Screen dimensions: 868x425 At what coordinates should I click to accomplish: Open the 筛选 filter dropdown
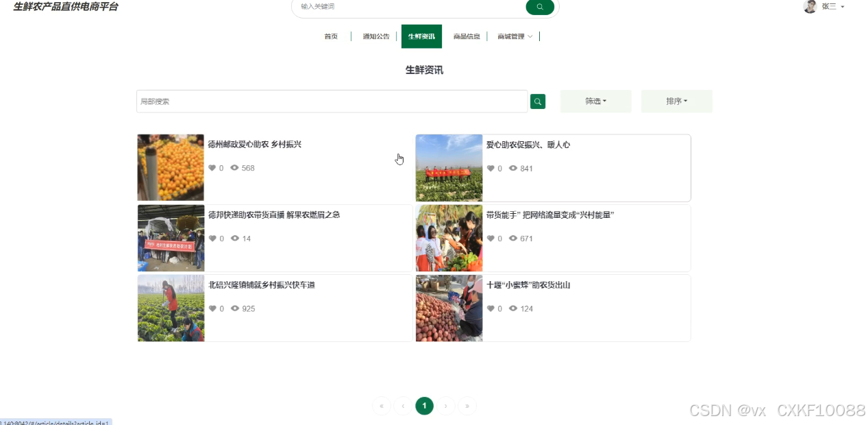[x=596, y=101]
